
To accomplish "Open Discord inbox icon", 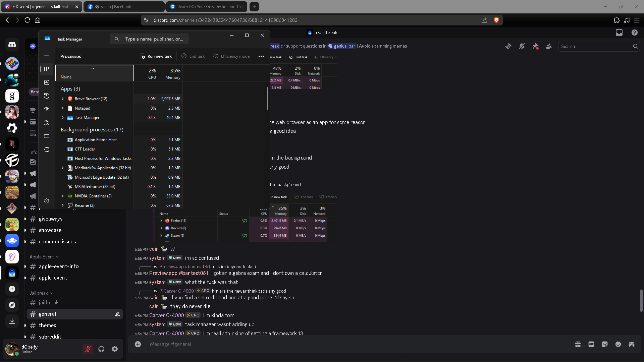I will pyautogui.click(x=619, y=33).
